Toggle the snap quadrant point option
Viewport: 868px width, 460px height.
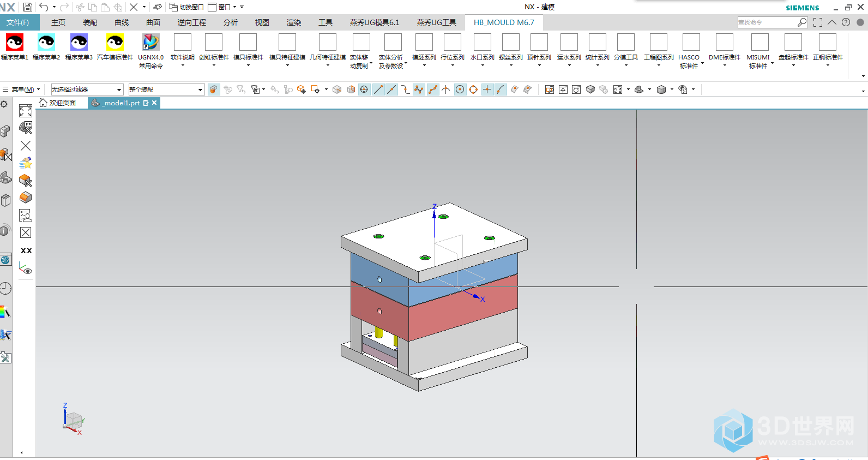[x=473, y=89]
